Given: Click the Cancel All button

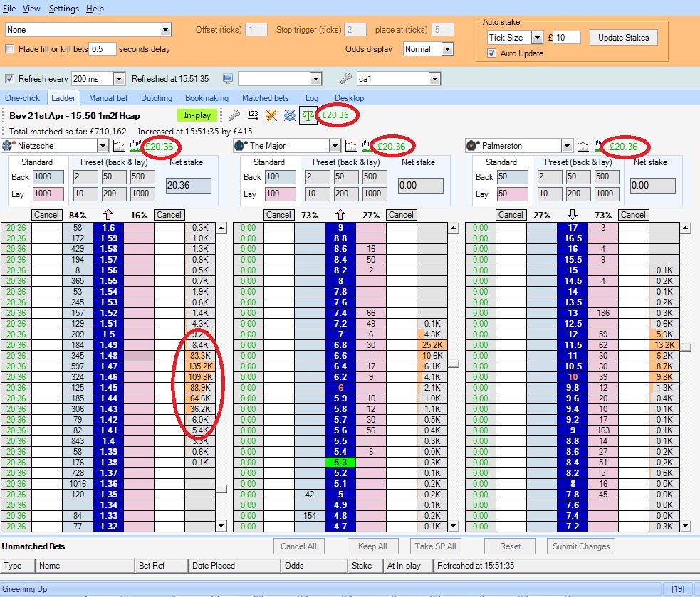Looking at the screenshot, I should pyautogui.click(x=298, y=546).
